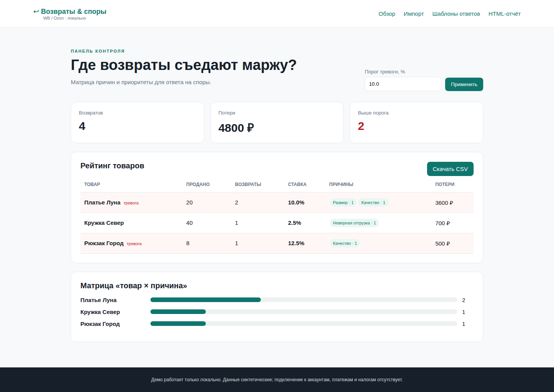Click the Качество · 1 tag in Платье Луна row
Viewport: 554px width, 392px height.
coord(373,203)
